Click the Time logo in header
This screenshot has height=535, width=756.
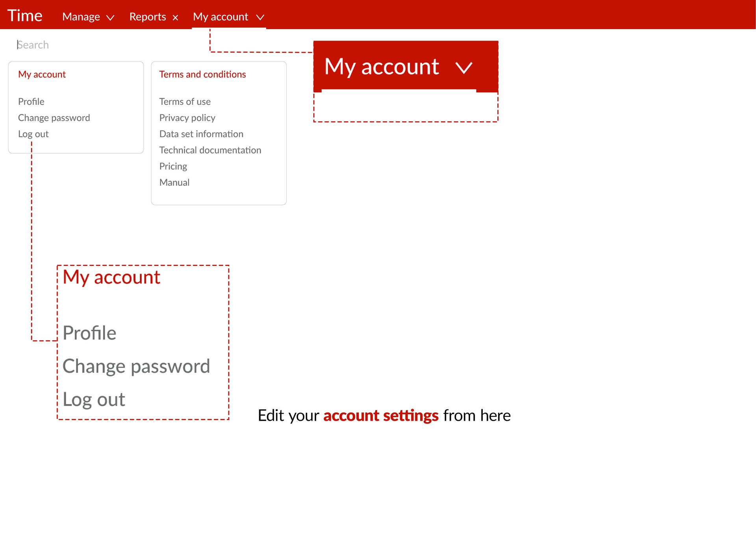point(25,16)
